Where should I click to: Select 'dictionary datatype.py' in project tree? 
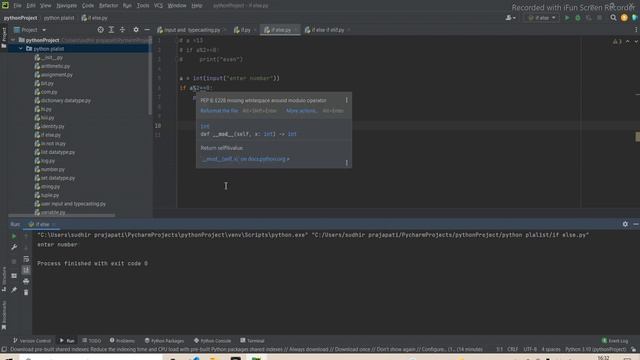(x=63, y=100)
